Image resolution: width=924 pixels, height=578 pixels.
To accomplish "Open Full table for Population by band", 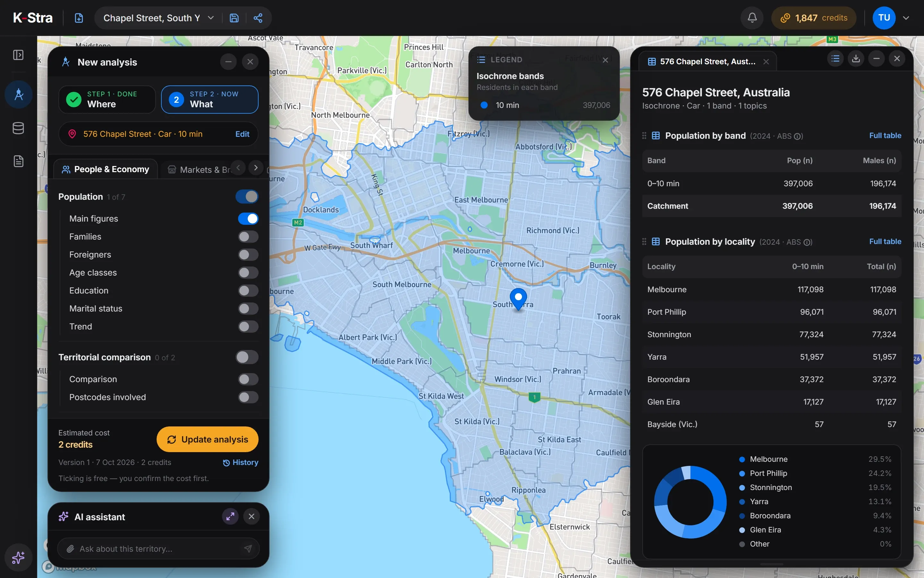I will click(885, 136).
